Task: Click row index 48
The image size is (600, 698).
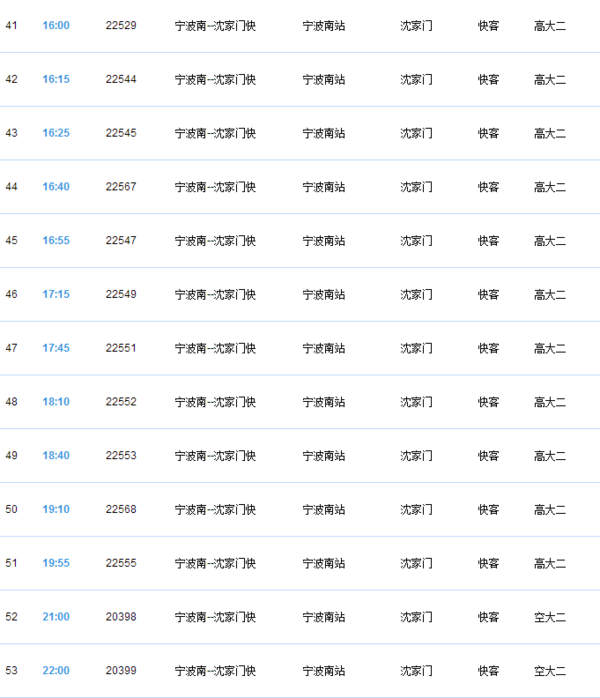Action: pyautogui.click(x=12, y=402)
